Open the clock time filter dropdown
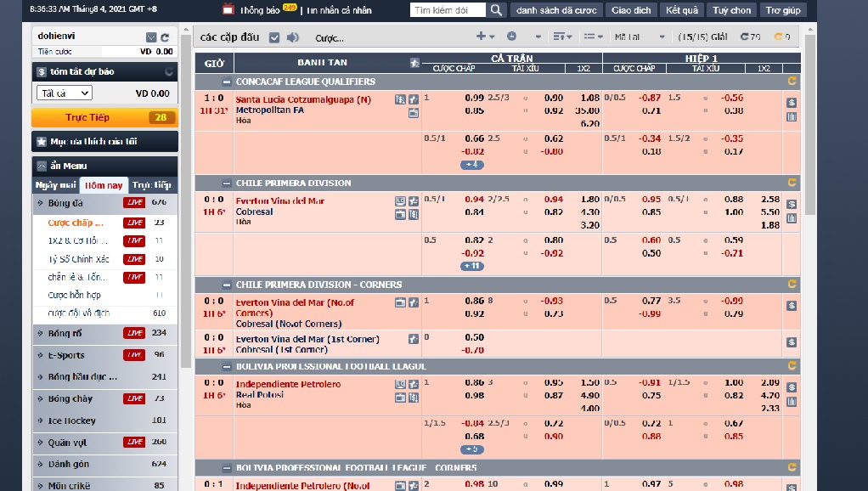868x491 pixels. click(523, 36)
